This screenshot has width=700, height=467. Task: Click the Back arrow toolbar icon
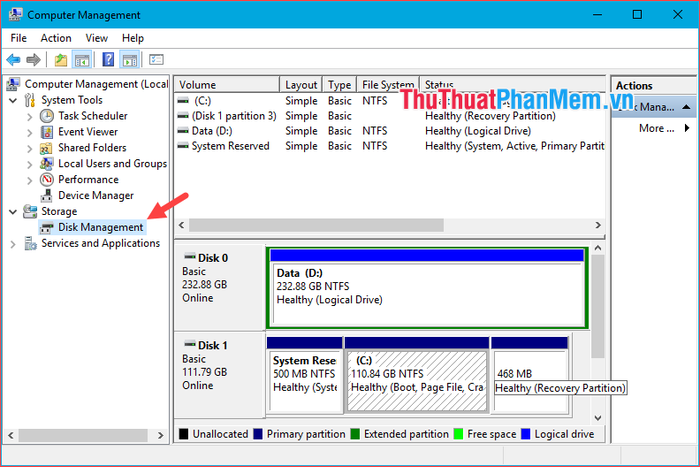[14, 59]
